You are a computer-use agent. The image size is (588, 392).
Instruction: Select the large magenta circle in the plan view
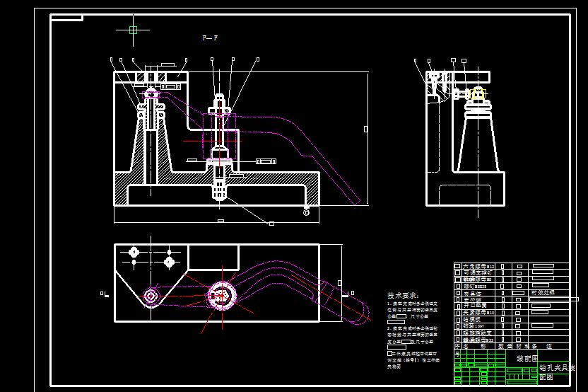coord(223,296)
